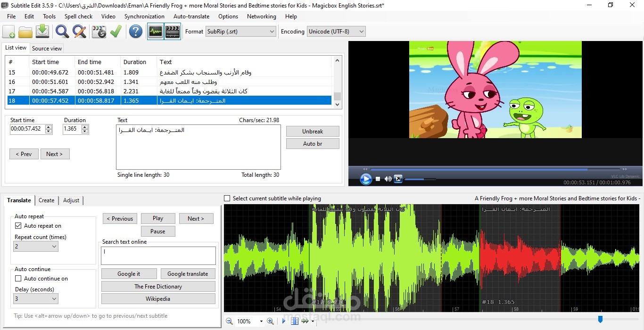The width and height of the screenshot is (644, 330).
Task: Click the Wikipedia button
Action: 158,299
